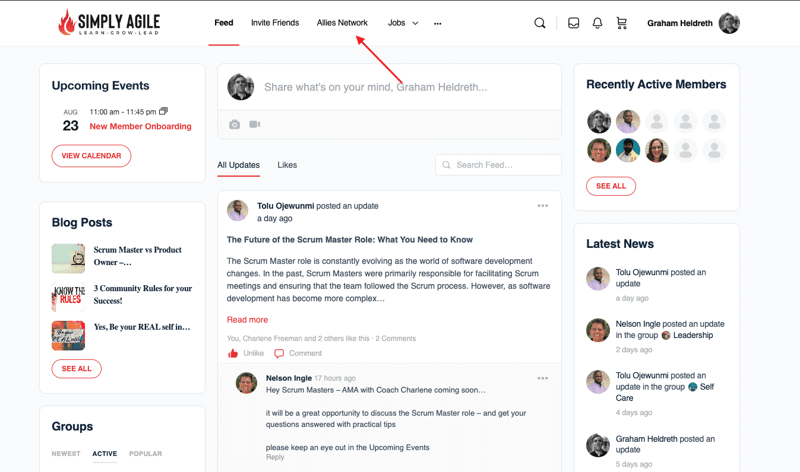Open the shopping cart icon
The height and width of the screenshot is (472, 800).
[621, 23]
